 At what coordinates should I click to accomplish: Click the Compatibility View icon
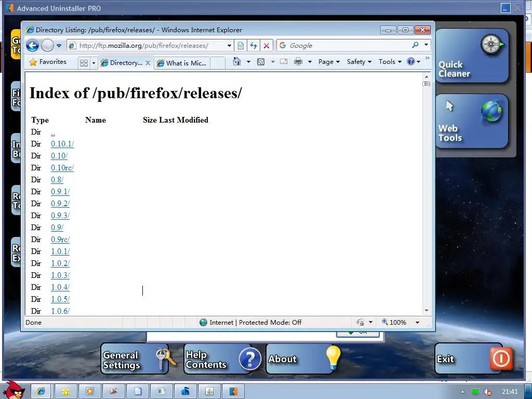[241, 46]
